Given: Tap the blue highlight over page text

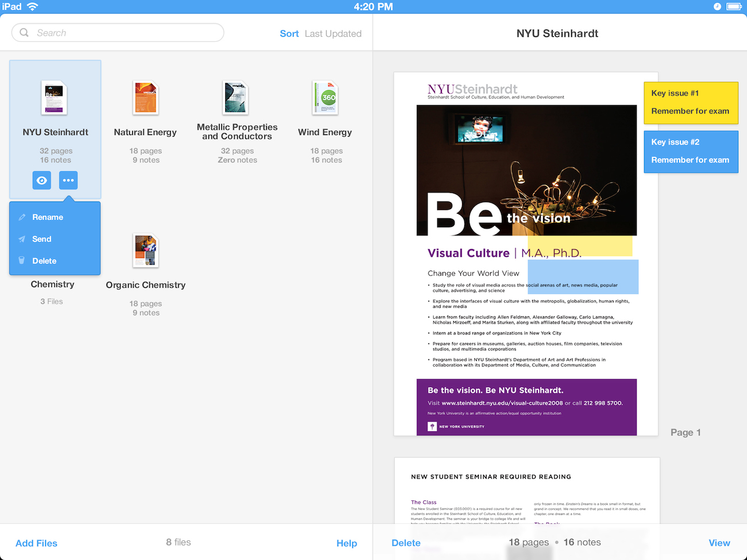Looking at the screenshot, I should (583, 277).
